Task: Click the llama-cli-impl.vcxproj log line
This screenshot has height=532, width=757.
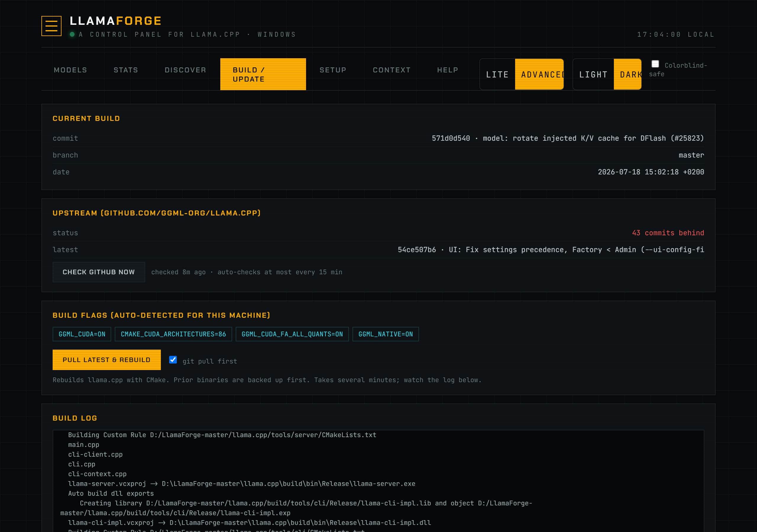Action: [x=250, y=523]
